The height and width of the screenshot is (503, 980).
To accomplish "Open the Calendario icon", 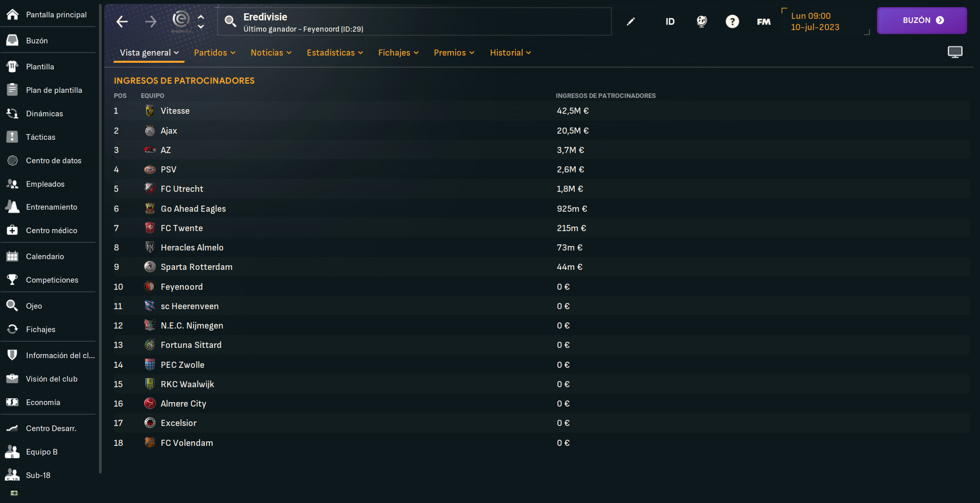I will pos(12,256).
